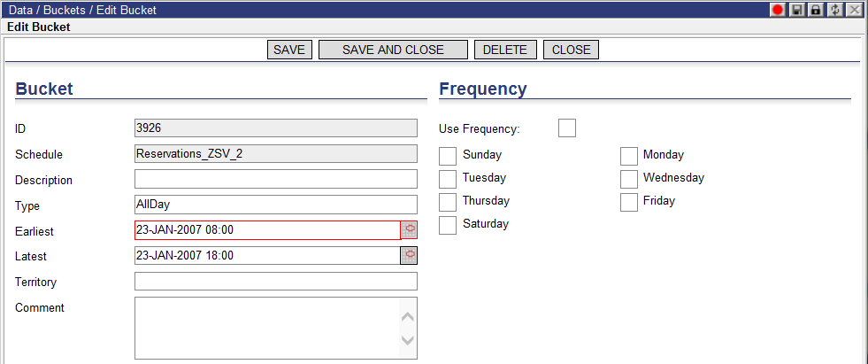The width and height of the screenshot is (868, 364).
Task: Click the padlock lock icon
Action: [x=815, y=10]
